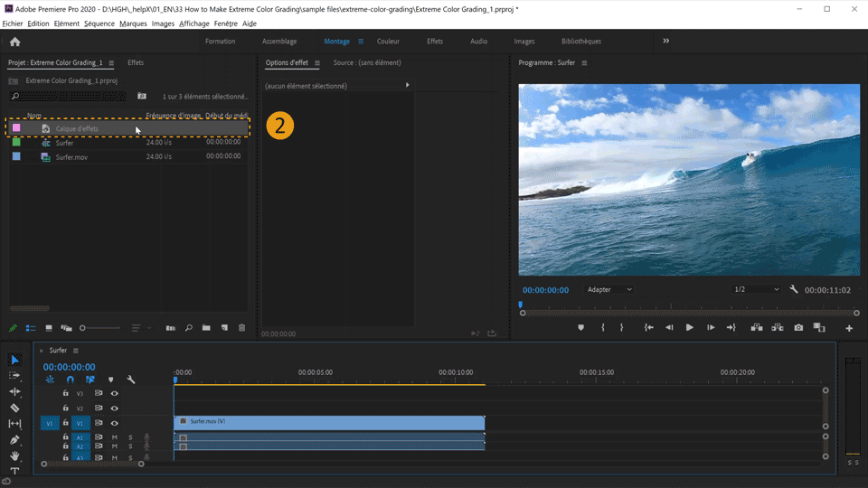Select the Razor tool in the toolbox
Image resolution: width=868 pixels, height=488 pixels.
(x=14, y=408)
